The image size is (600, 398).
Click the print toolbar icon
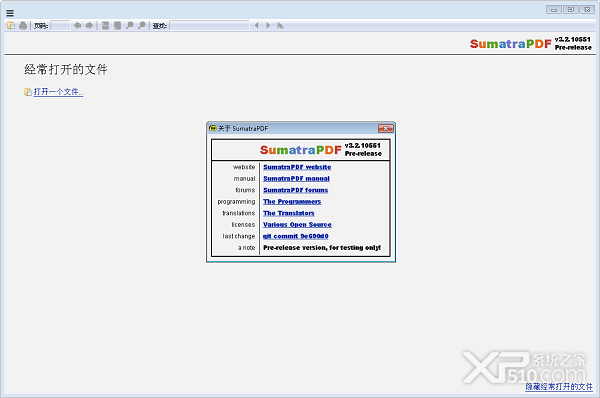click(x=23, y=26)
